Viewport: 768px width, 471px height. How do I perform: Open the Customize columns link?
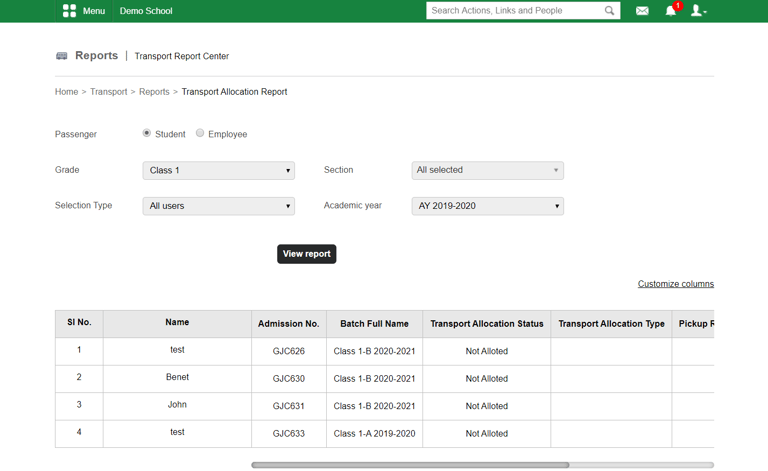pos(675,284)
